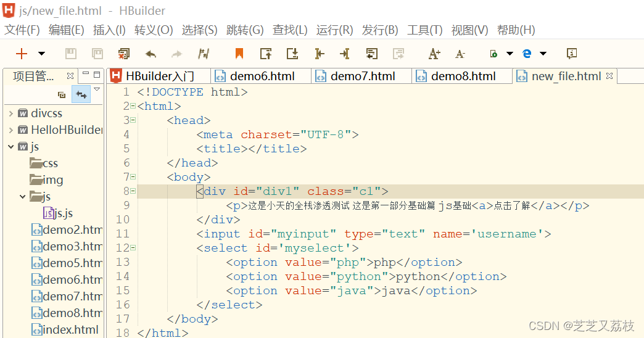Click the Save floppy disk icon

tap(71, 54)
